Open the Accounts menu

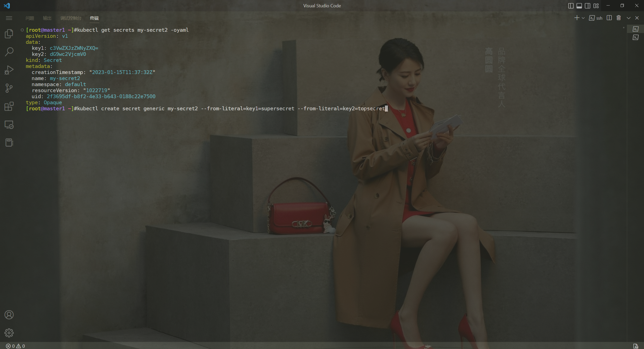coord(9,315)
